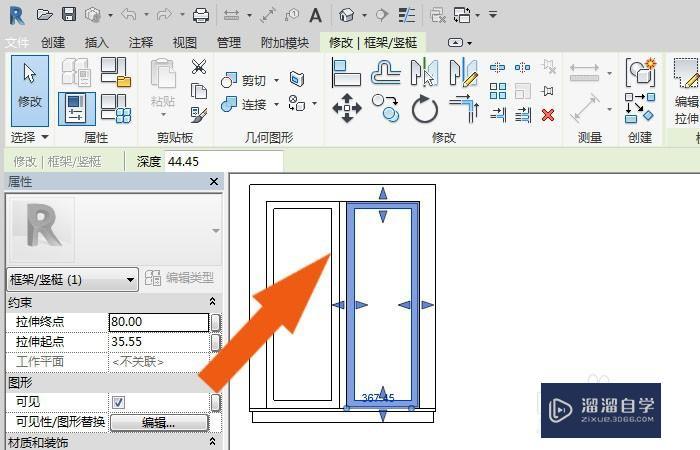This screenshot has width=700, height=450.
Task: Select the Offset tool icon
Action: click(x=385, y=72)
